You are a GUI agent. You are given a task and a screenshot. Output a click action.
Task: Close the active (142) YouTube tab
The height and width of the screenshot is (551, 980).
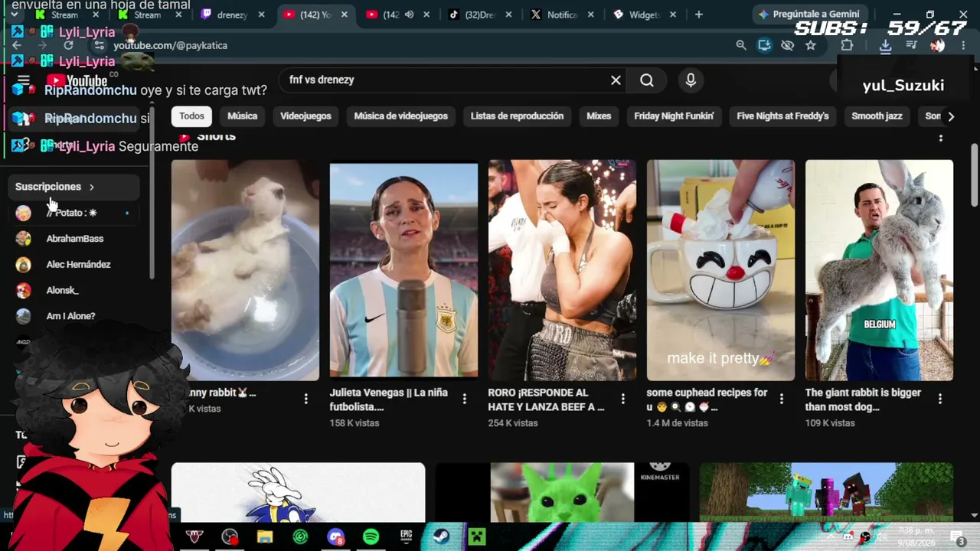(344, 15)
